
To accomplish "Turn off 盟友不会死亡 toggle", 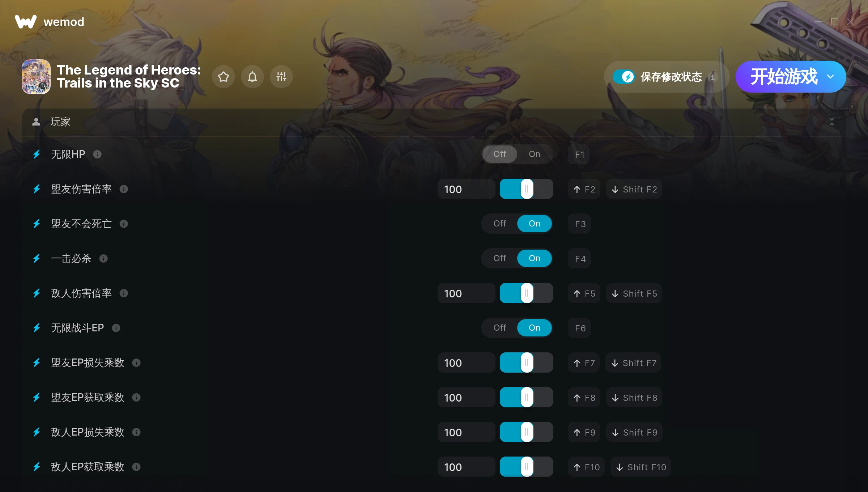I will coord(500,224).
